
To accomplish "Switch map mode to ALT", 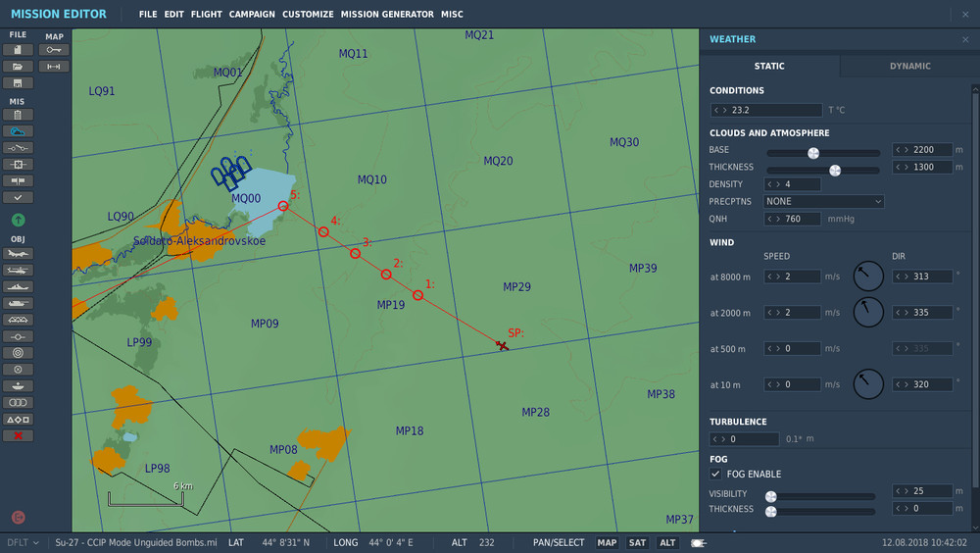I will pos(667,543).
